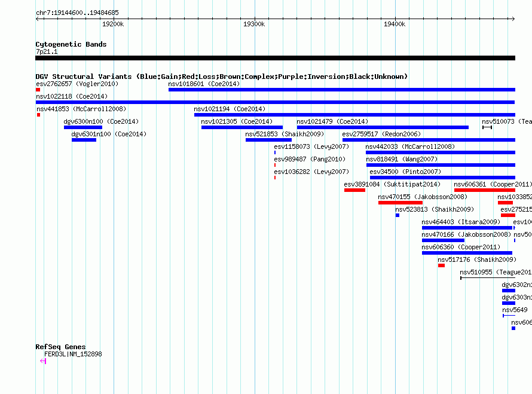The height and width of the screenshot is (394, 532).
Task: Click the 19400k ruler position label
Action: [395, 24]
